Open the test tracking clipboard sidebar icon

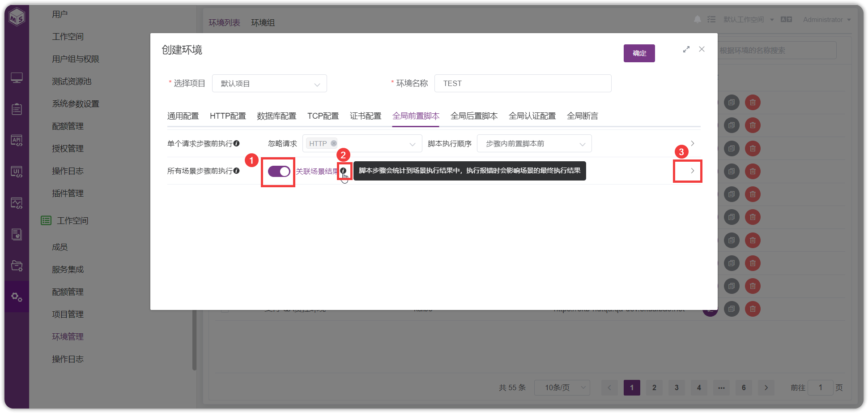coord(17,109)
